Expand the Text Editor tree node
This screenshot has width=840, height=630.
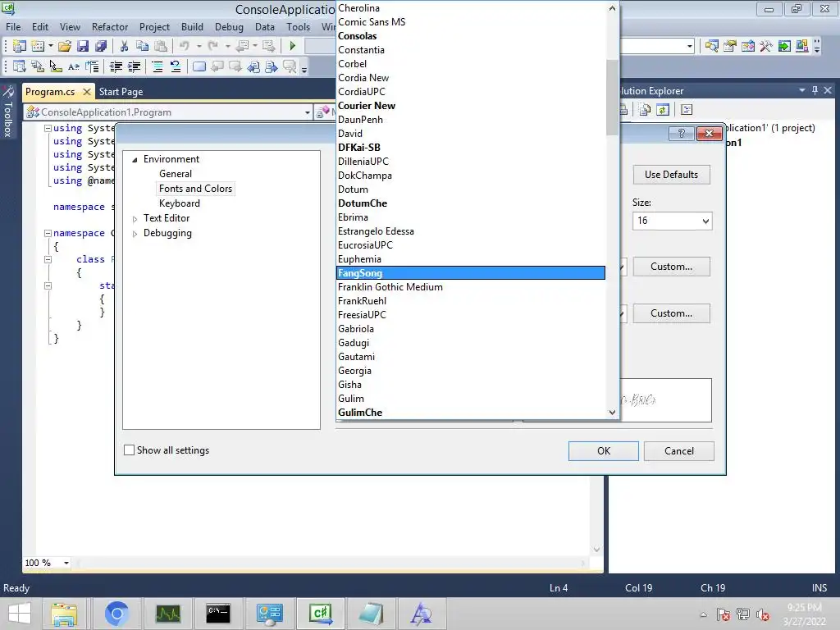pos(135,218)
